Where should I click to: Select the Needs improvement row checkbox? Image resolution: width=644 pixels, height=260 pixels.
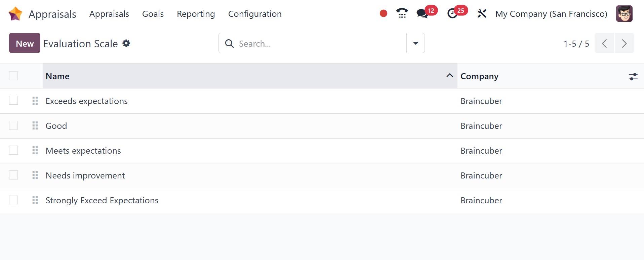pyautogui.click(x=13, y=175)
